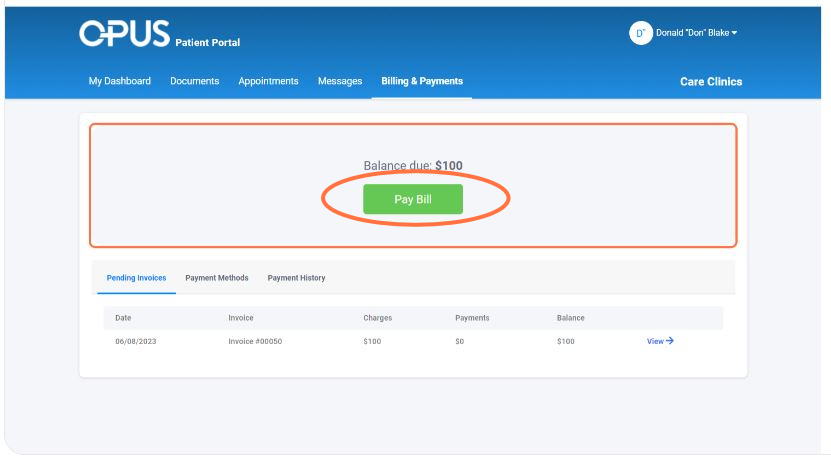Viewport: 831px width, 461px height.
Task: Click the Date column header
Action: [123, 318]
